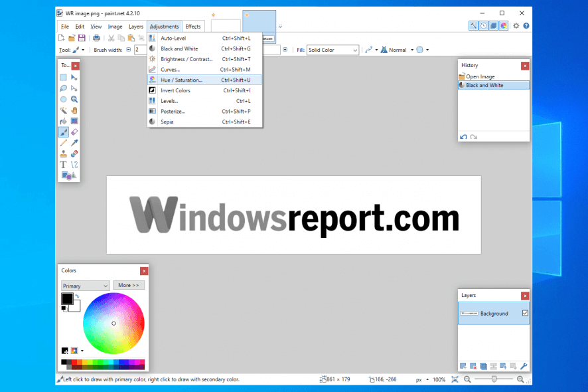Image resolution: width=588 pixels, height=392 pixels.
Task: Open the Primary color selector dropdown
Action: pyautogui.click(x=85, y=286)
